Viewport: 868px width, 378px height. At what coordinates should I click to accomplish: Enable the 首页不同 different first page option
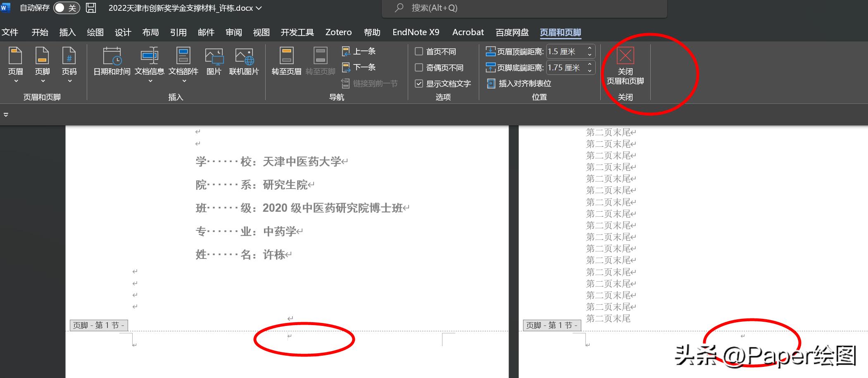coord(419,51)
